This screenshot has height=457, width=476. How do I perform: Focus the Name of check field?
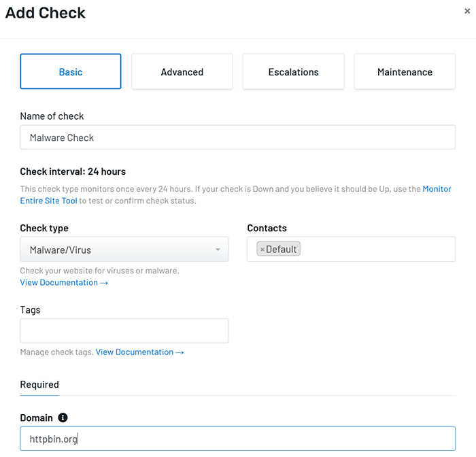click(238, 137)
